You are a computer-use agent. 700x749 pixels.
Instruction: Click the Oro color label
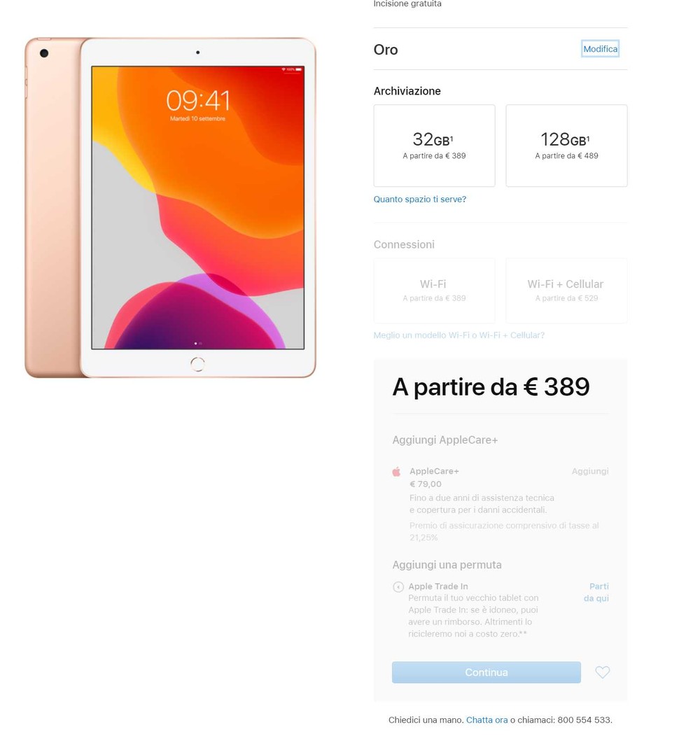coord(386,50)
